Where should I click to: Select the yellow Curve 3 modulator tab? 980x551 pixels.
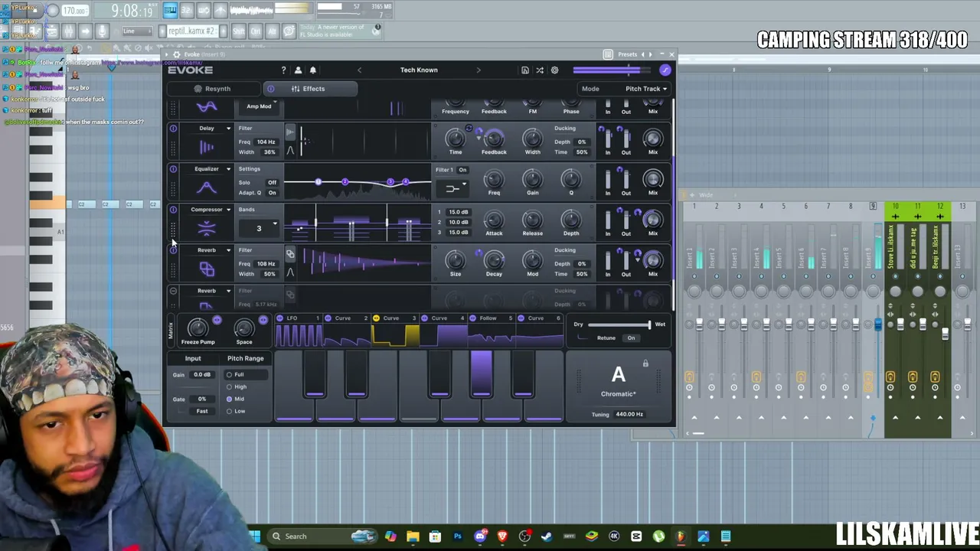click(394, 318)
